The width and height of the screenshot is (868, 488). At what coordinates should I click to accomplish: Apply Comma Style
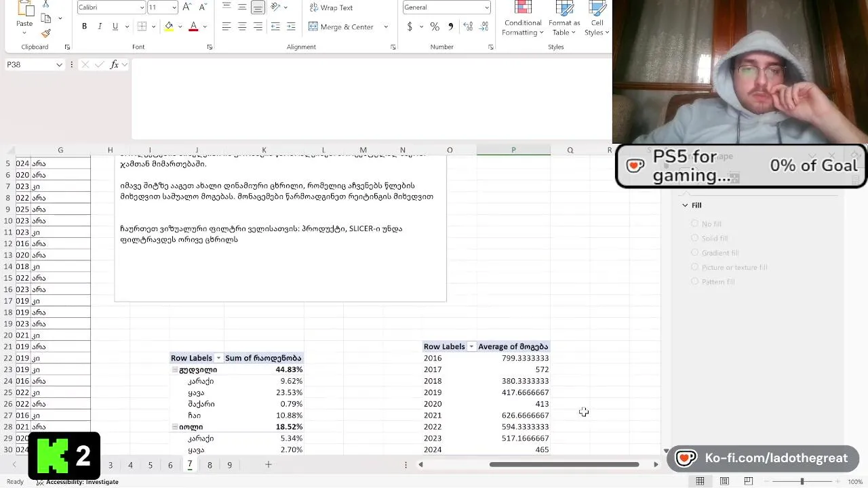tap(450, 26)
